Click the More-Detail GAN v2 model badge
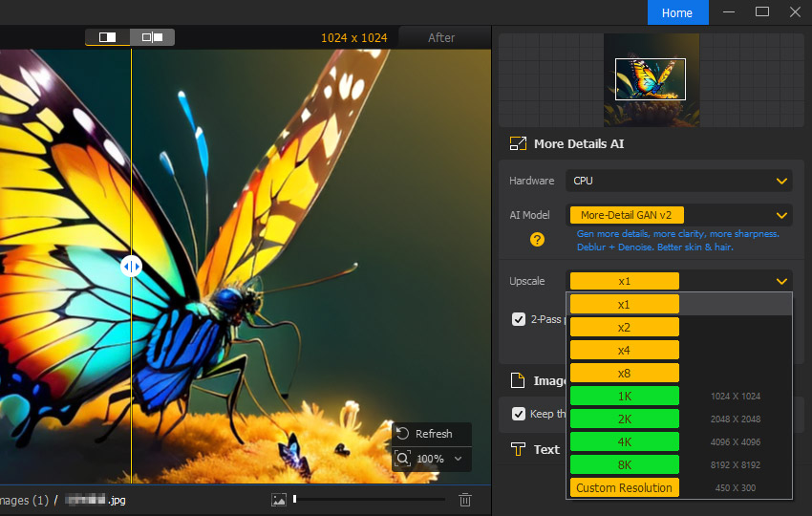 click(x=627, y=215)
